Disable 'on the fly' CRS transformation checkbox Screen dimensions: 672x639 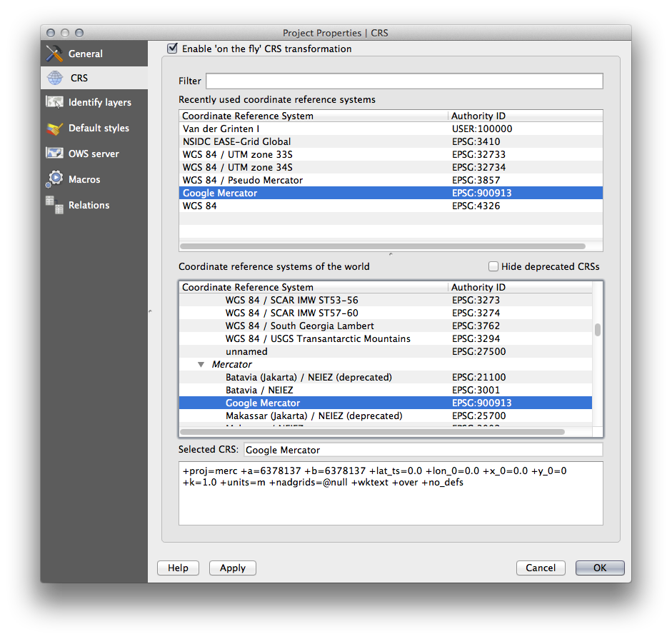(x=172, y=49)
